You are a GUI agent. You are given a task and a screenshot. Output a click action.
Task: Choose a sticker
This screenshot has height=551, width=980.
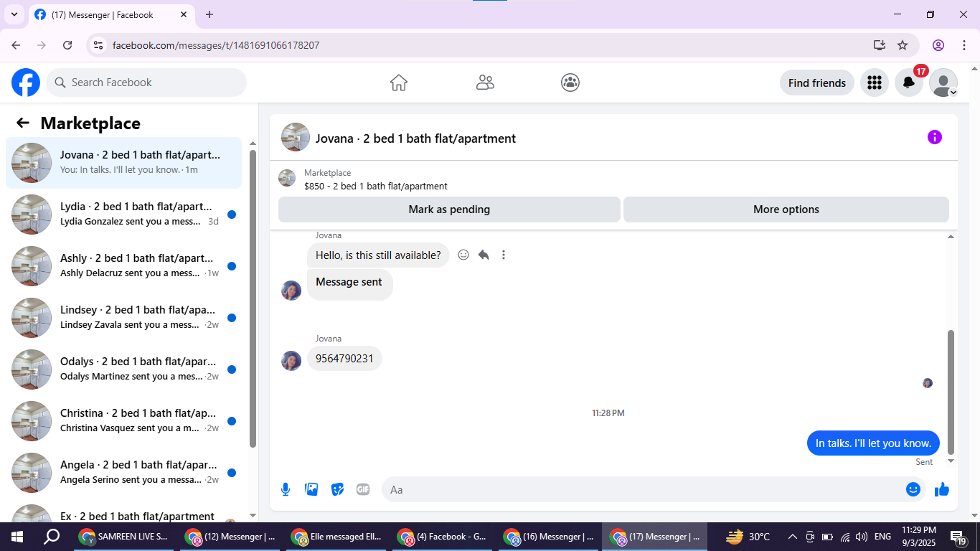coord(337,489)
